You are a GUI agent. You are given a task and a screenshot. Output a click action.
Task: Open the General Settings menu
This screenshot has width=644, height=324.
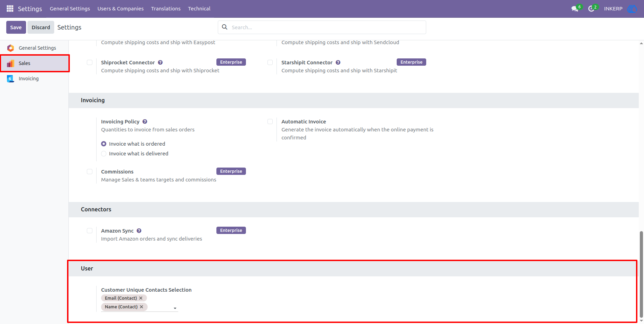(70, 9)
